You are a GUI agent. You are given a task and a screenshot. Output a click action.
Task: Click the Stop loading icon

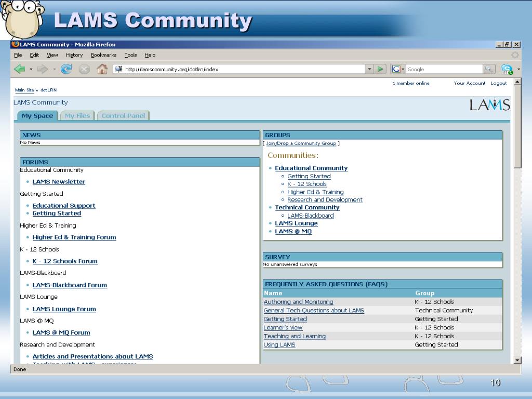pos(84,69)
